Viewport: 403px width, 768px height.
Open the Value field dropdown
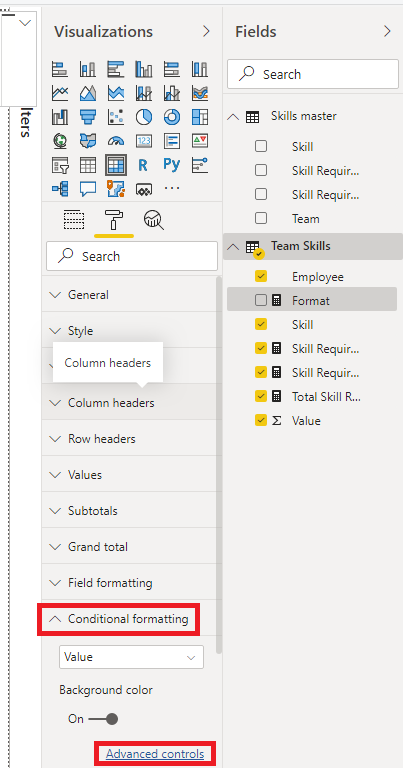click(131, 657)
